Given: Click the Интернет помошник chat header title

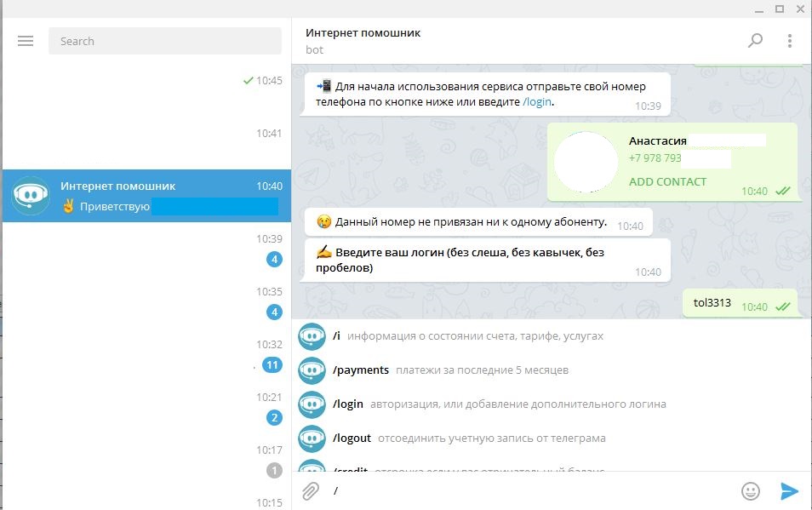Looking at the screenshot, I should coord(363,33).
